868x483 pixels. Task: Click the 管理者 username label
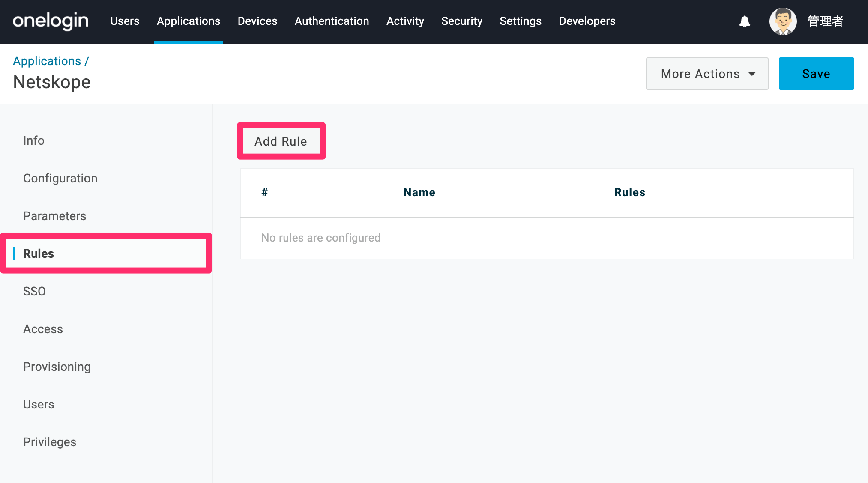(x=825, y=21)
